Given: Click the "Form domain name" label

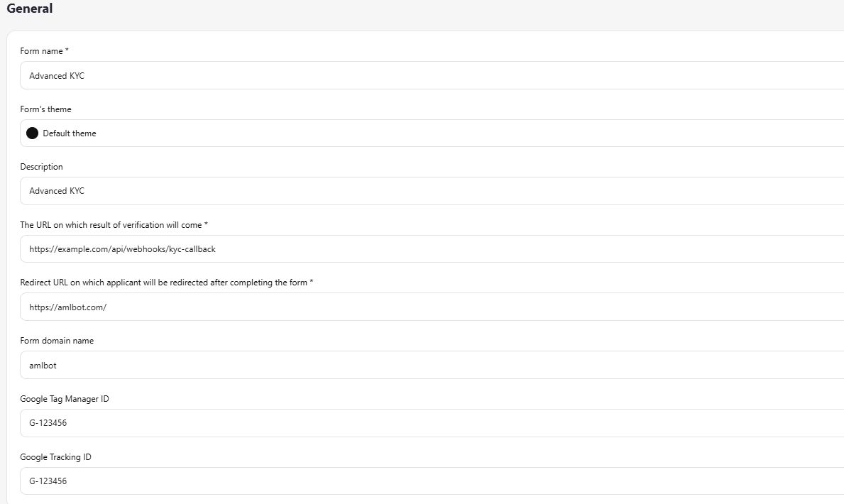Looking at the screenshot, I should pos(57,341).
